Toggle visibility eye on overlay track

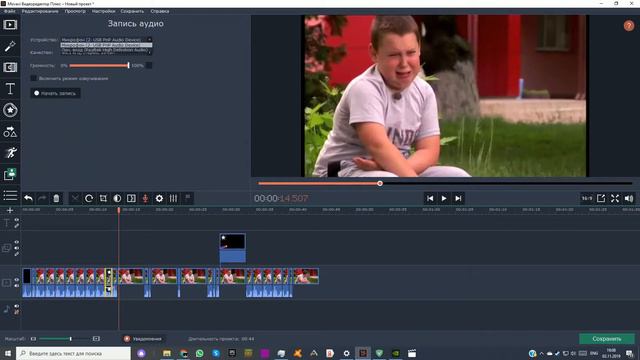[17, 242]
